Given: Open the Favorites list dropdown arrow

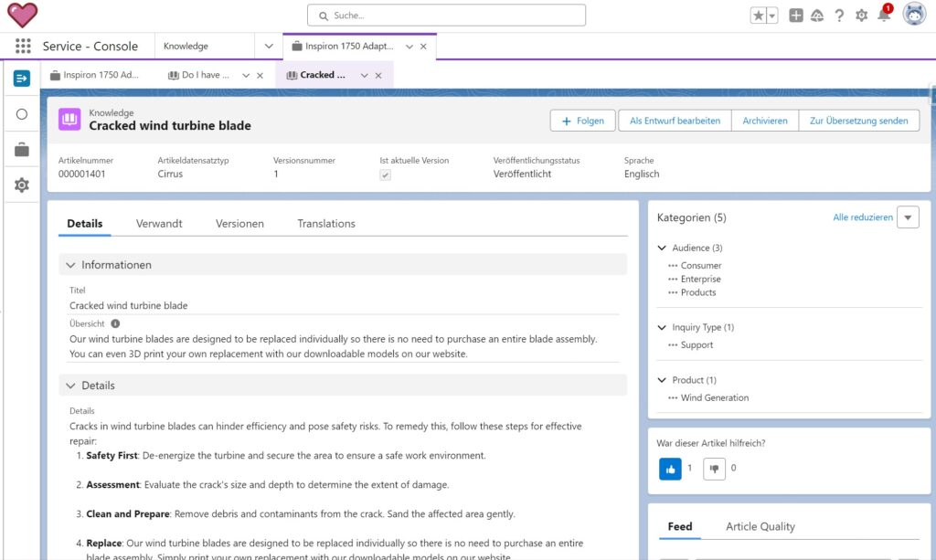Looking at the screenshot, I should [x=772, y=16].
